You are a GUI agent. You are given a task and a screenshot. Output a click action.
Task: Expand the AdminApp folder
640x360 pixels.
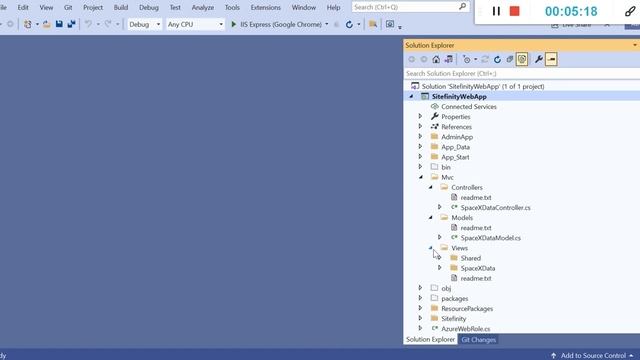pyautogui.click(x=420, y=137)
